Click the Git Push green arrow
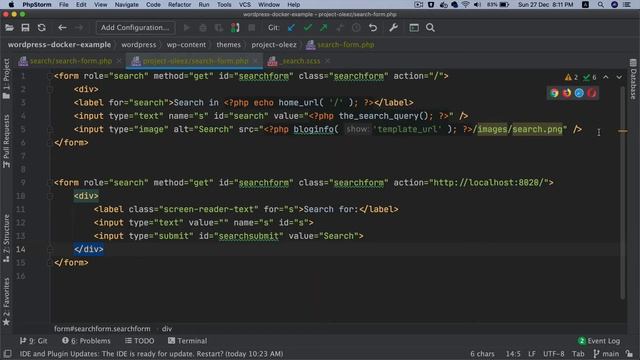640x360 pixels. [x=324, y=28]
